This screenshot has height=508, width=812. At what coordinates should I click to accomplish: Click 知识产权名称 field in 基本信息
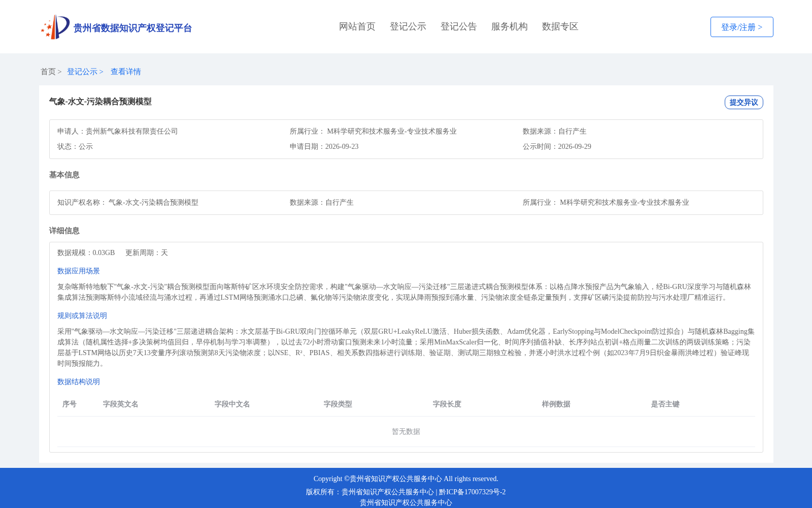128,202
